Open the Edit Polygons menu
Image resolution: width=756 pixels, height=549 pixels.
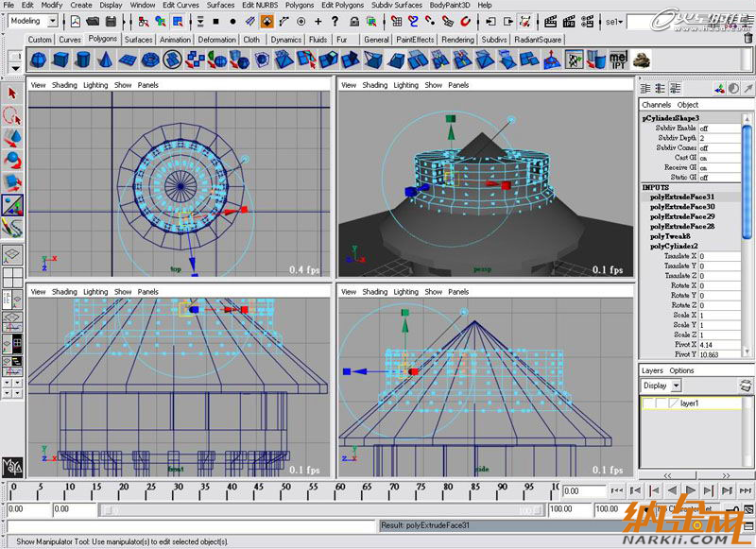coord(340,5)
